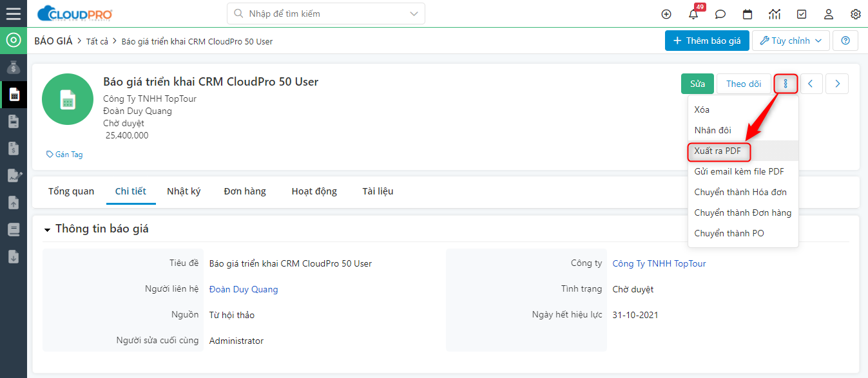The image size is (868, 378).
Task: Open the dollar document sidebar icon
Action: 14,148
